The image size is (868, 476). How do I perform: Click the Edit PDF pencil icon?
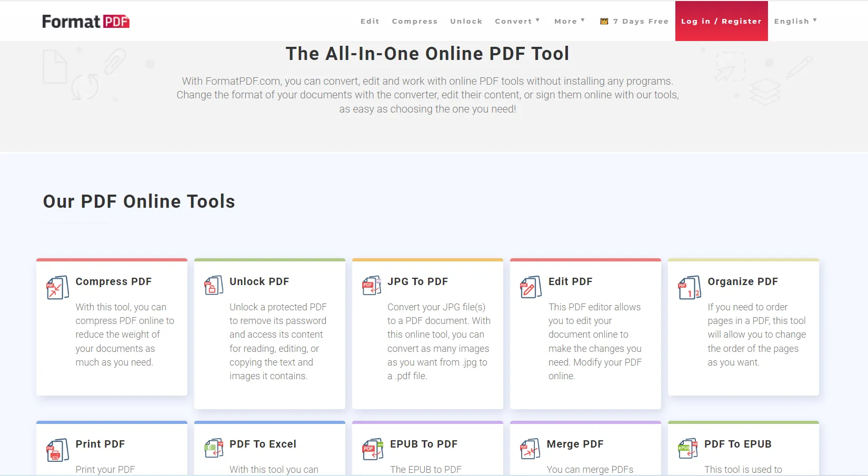pos(530,287)
